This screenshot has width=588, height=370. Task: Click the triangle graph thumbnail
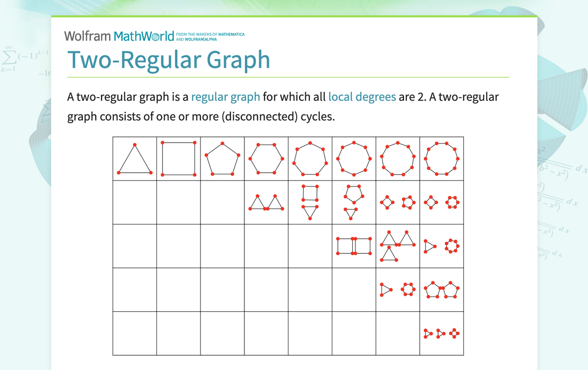(134, 158)
